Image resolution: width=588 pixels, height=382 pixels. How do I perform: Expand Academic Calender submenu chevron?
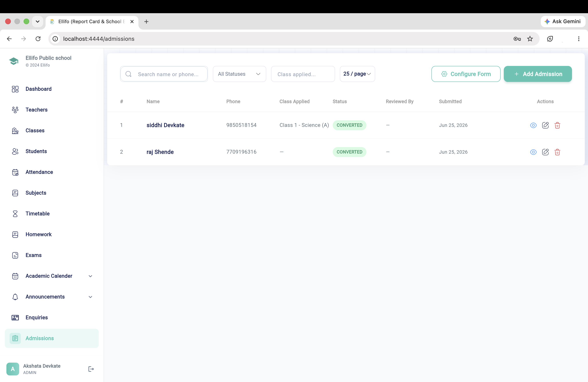click(x=90, y=276)
